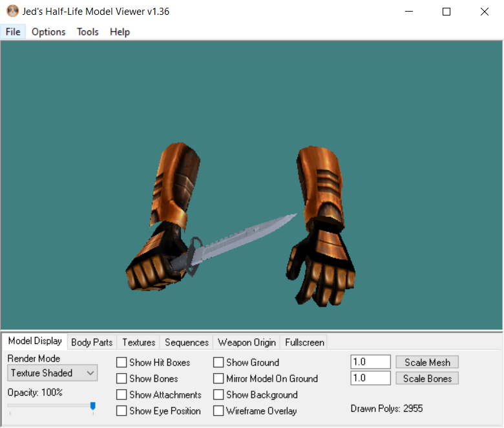
Task: Click the Opacity slider handle
Action: point(93,406)
